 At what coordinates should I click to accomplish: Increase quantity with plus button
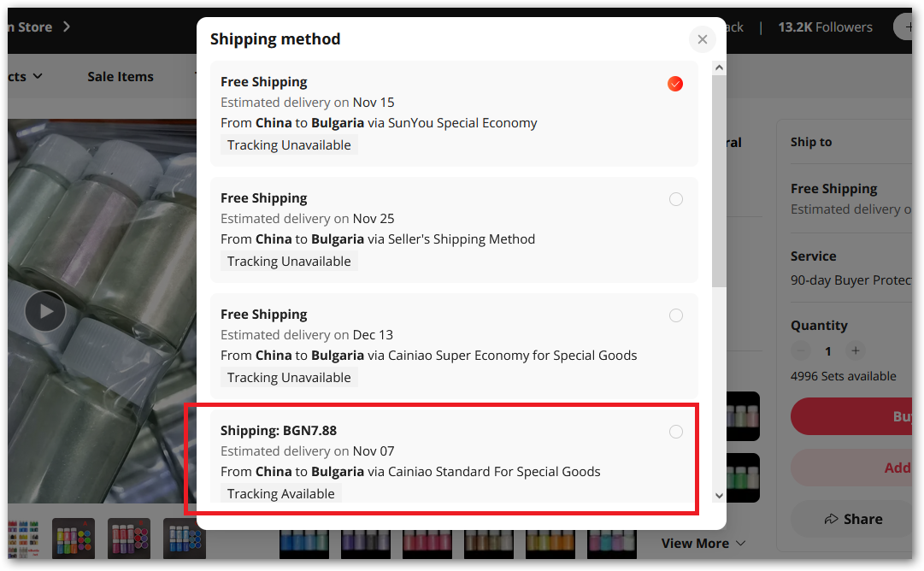(x=856, y=350)
